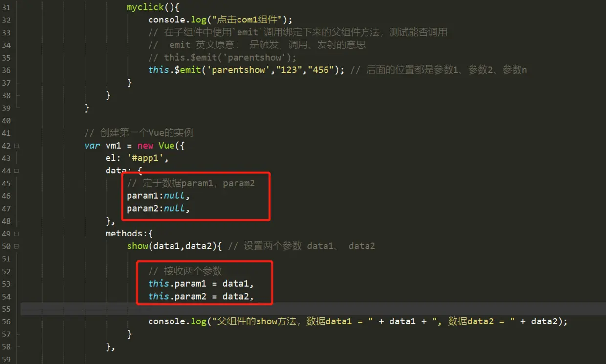Click line number 53 in the gutter
This screenshot has height=364, width=606.
click(6, 283)
